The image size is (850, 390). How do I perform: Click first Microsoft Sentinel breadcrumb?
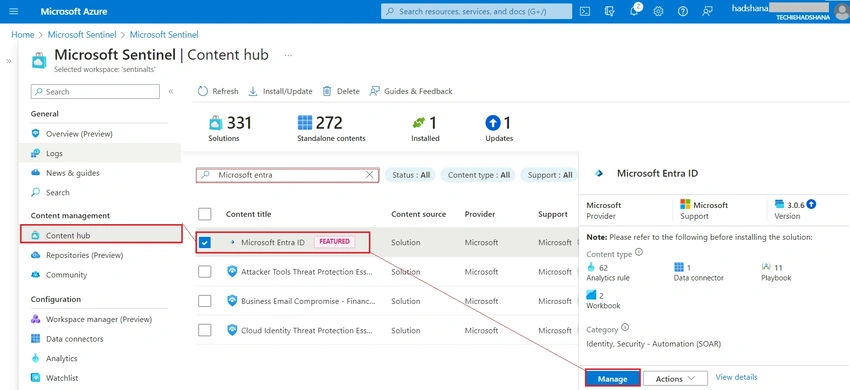coord(82,35)
